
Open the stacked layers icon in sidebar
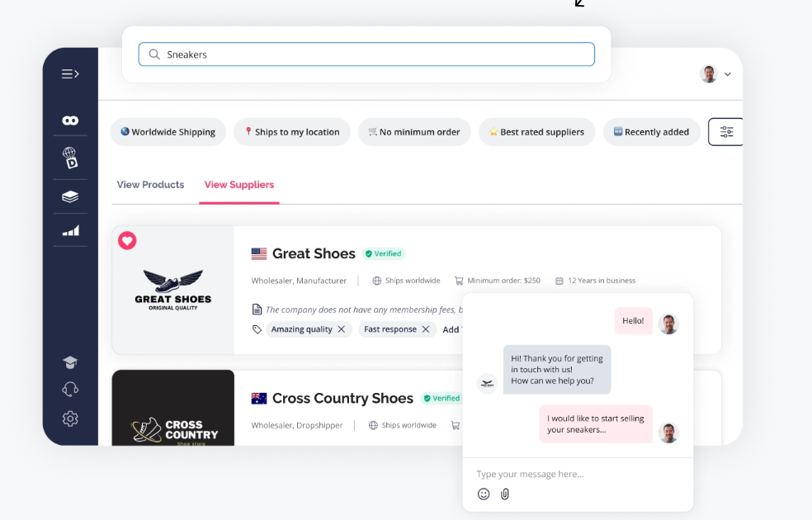[x=70, y=196]
